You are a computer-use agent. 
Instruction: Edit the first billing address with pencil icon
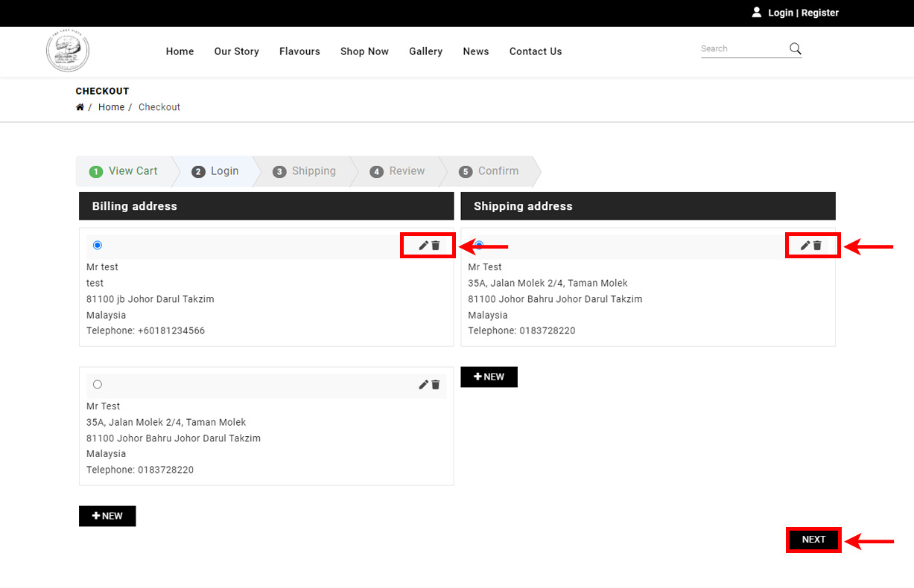tap(423, 246)
